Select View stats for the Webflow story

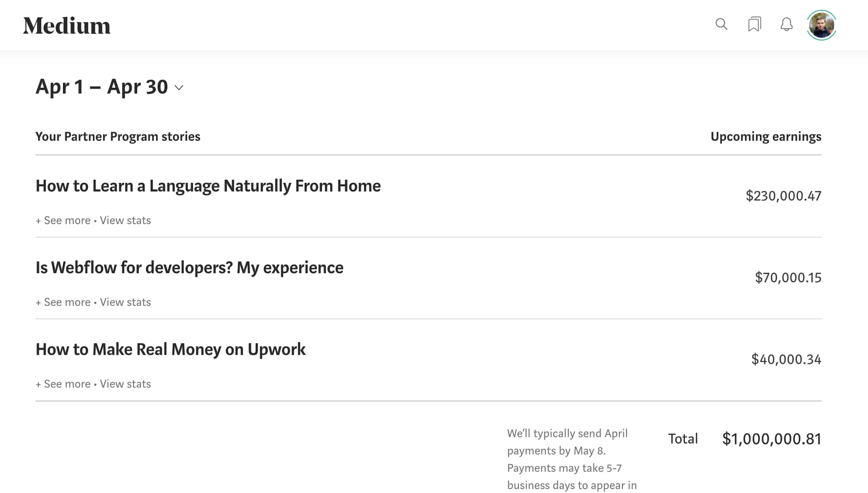coord(125,301)
